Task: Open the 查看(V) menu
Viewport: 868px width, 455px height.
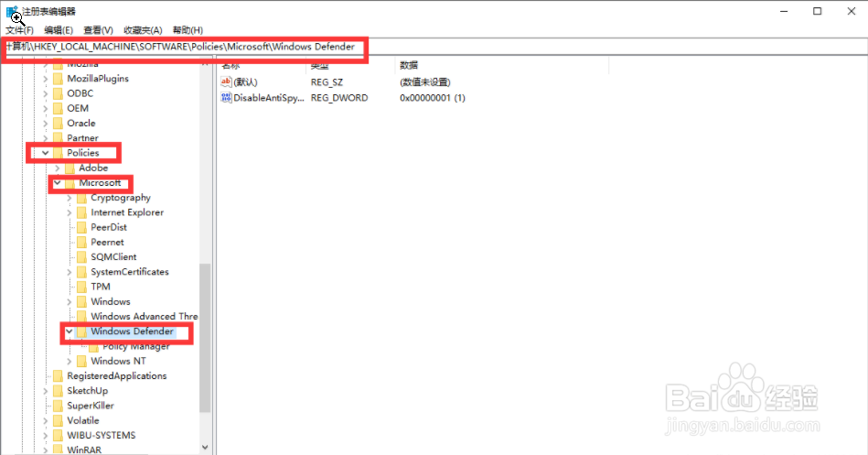Action: pyautogui.click(x=98, y=30)
